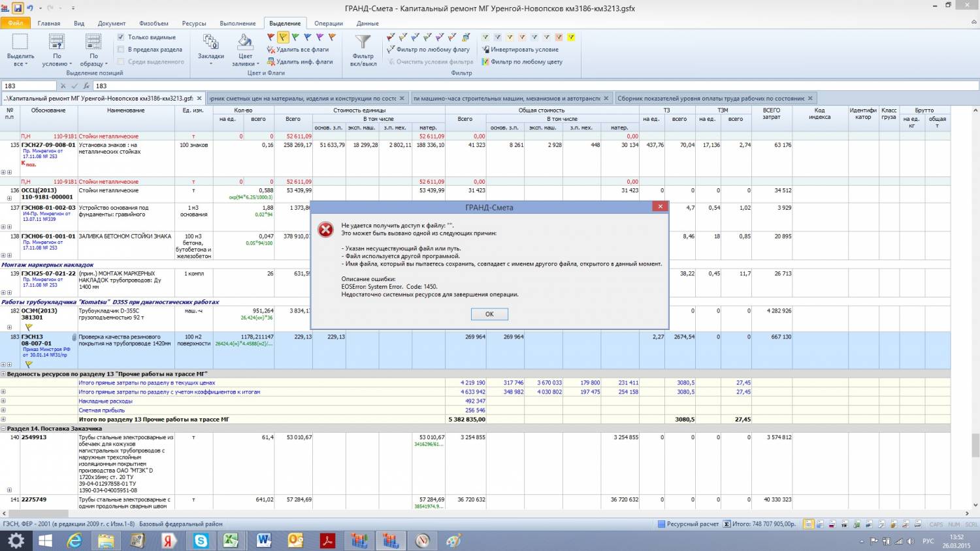Viewport: 980px width, 551px height.
Task: Toggle the Ресурсный расчет status bar option
Action: click(x=688, y=524)
